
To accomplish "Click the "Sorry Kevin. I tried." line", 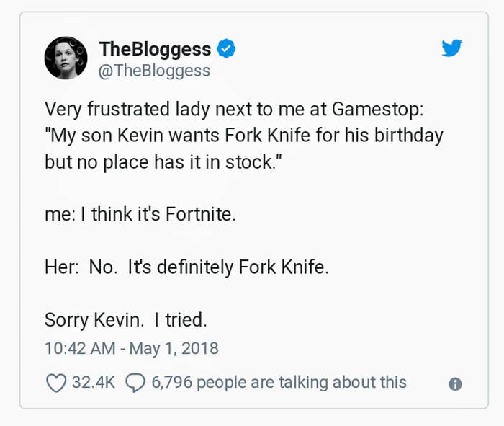I will [126, 320].
